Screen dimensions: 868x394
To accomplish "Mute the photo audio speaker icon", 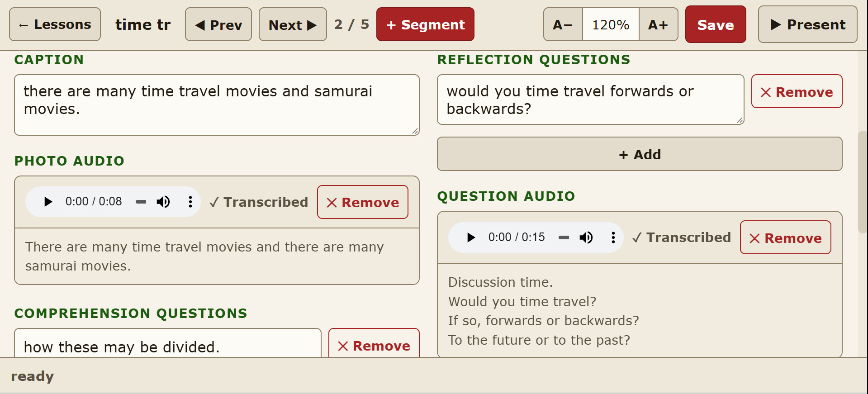I will click(x=163, y=202).
